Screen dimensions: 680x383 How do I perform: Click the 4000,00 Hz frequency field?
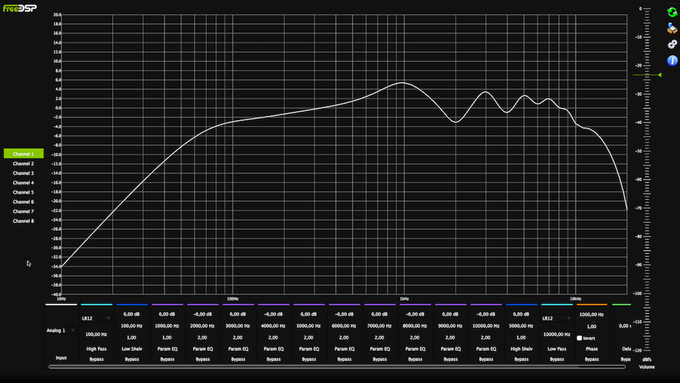(x=274, y=326)
